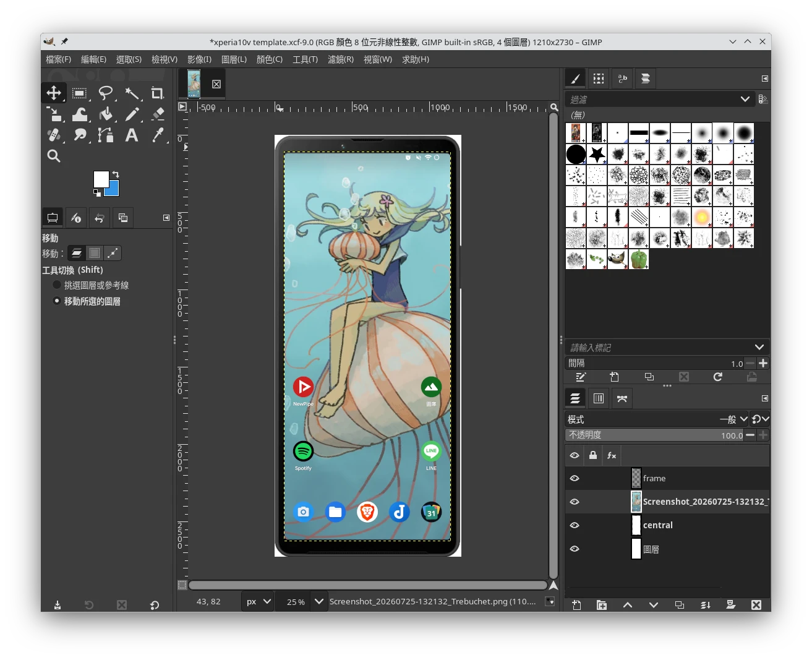812x660 pixels.
Task: Select the Text tool
Action: click(x=132, y=135)
